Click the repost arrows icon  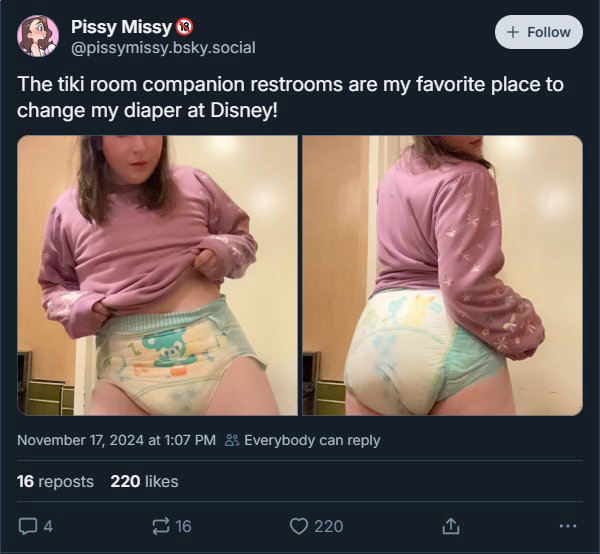pyautogui.click(x=161, y=526)
